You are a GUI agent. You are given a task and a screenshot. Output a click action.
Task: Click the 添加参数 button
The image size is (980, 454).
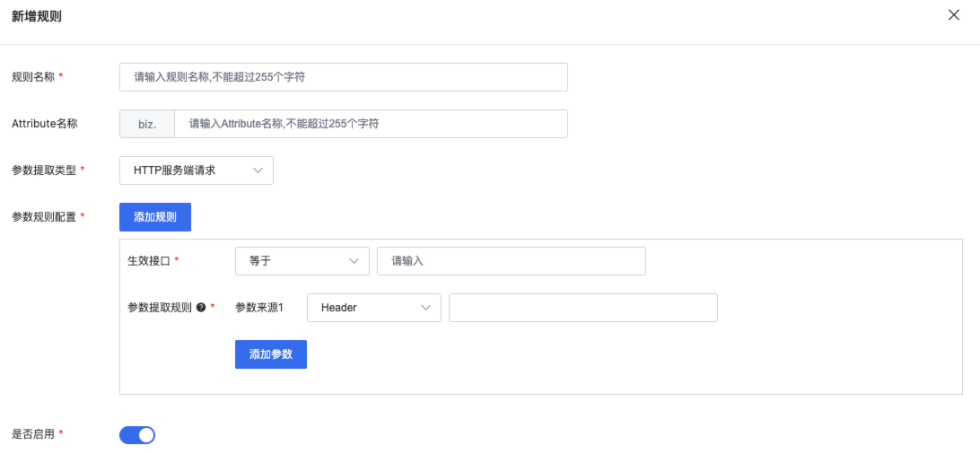(270, 354)
